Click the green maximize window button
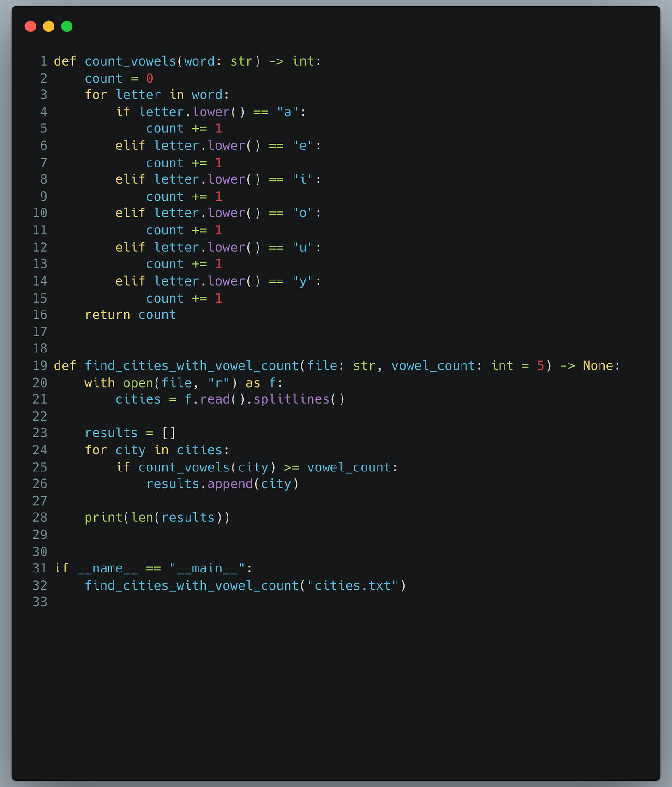Screen dimensions: 672x787 point(67,26)
